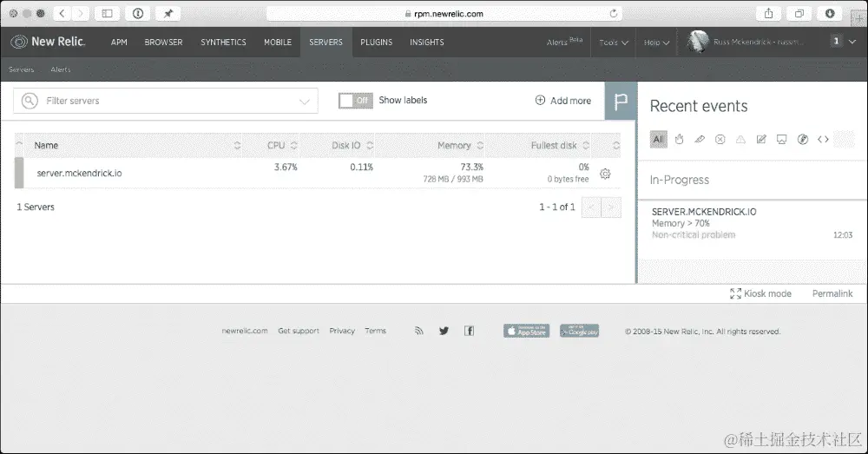Go to next page of servers
This screenshot has height=454, width=868.
(x=611, y=207)
